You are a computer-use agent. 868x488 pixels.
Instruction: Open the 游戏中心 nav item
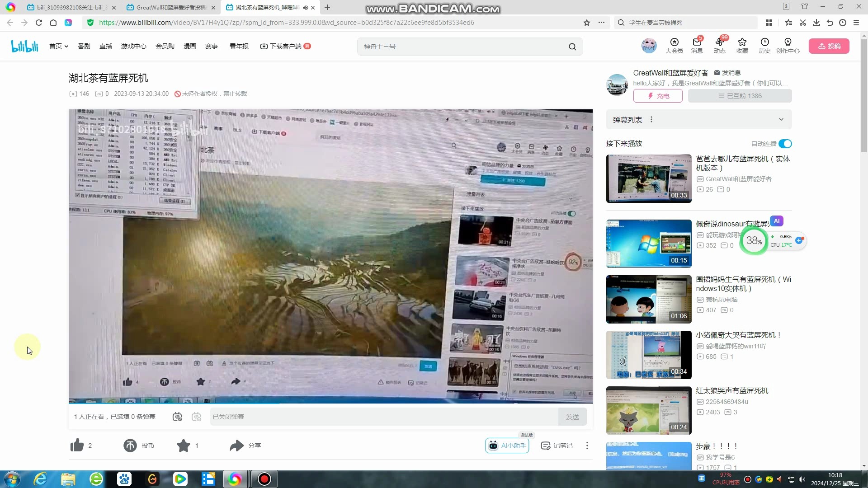(x=134, y=46)
